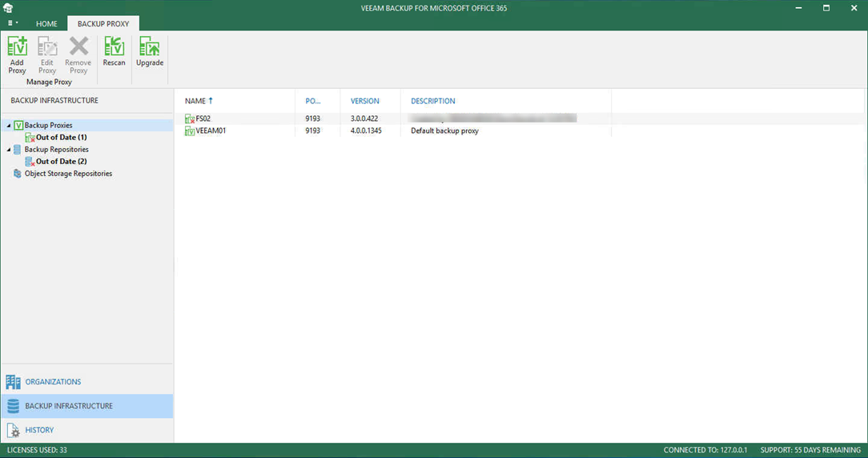
Task: Click port 9193 in the VEEAM01 row
Action: click(x=313, y=131)
